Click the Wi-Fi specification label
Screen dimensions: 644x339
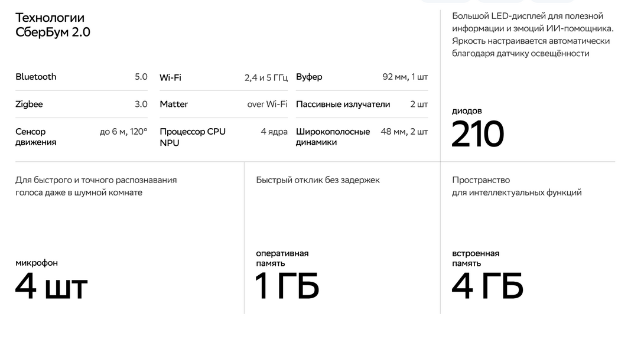tap(170, 77)
